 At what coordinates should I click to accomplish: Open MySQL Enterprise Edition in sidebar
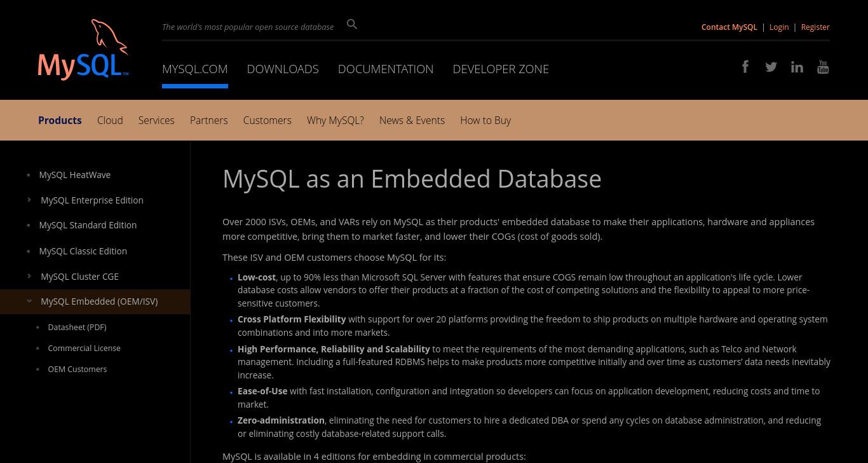coord(92,200)
